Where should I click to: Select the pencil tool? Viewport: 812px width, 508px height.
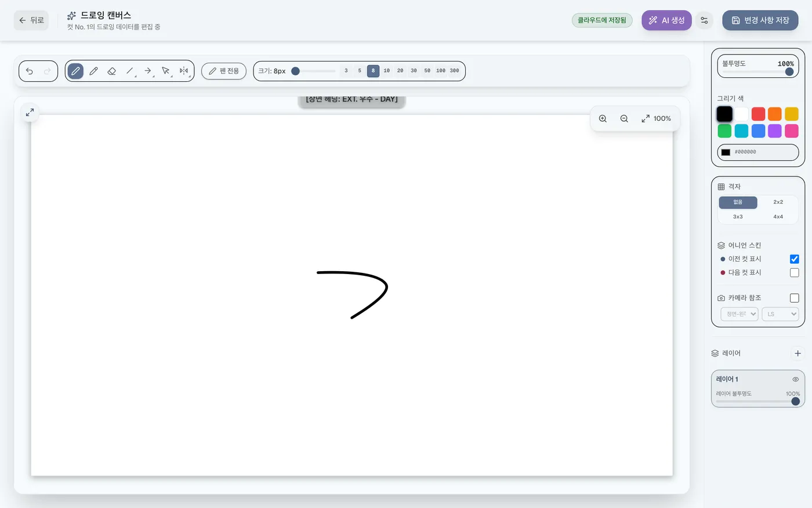click(93, 71)
